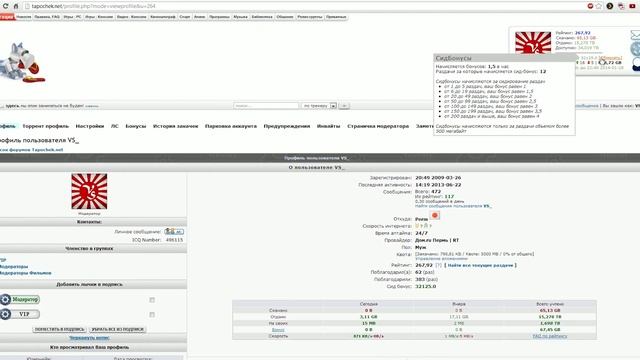Click the header user avatar thumbnail
This screenshot has width=640, height=360.
tap(533, 42)
